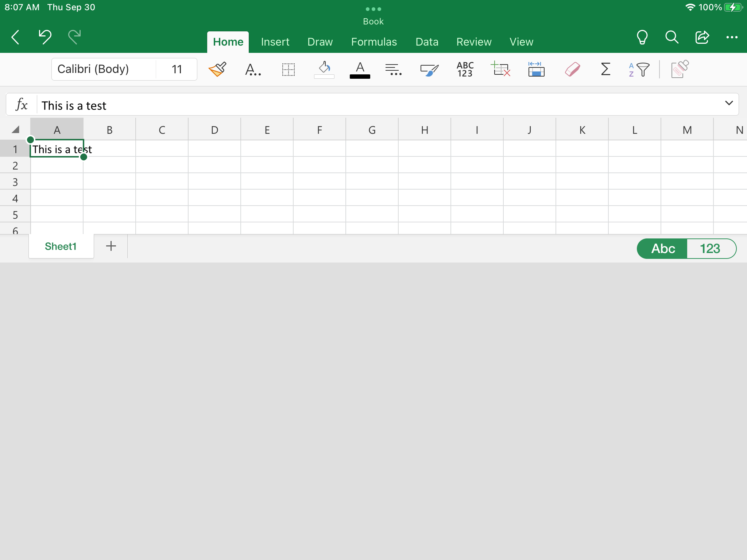747x560 pixels.
Task: Switch keyboard to Abc text mode
Action: [663, 249]
